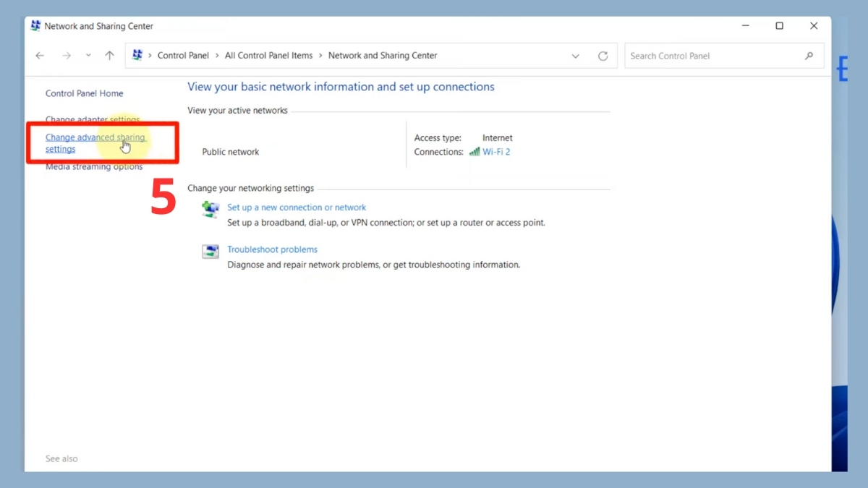Viewport: 868px width, 488px height.
Task: Click the Control Panel icon in address bar
Action: coord(137,56)
